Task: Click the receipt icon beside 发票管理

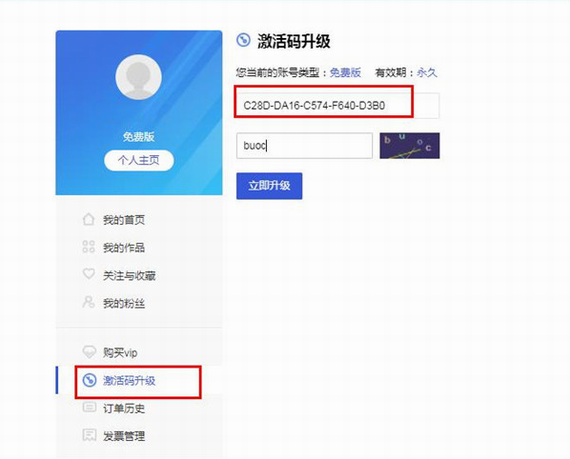Action: [x=89, y=435]
